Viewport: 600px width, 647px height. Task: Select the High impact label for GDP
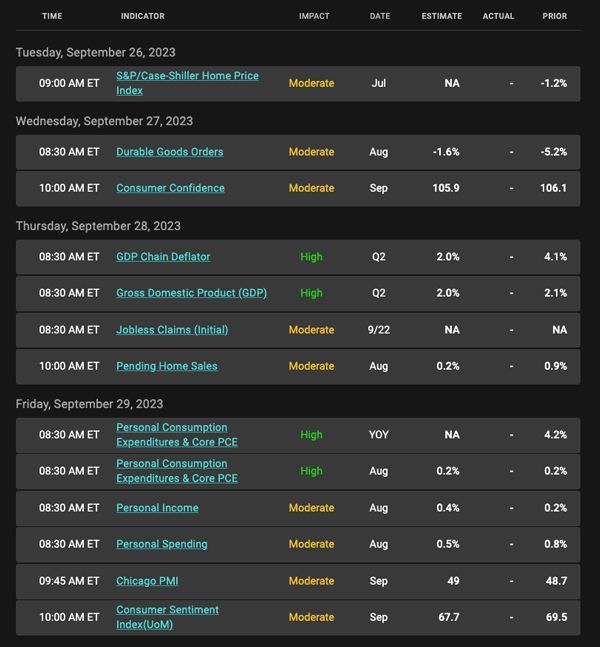pyautogui.click(x=311, y=293)
